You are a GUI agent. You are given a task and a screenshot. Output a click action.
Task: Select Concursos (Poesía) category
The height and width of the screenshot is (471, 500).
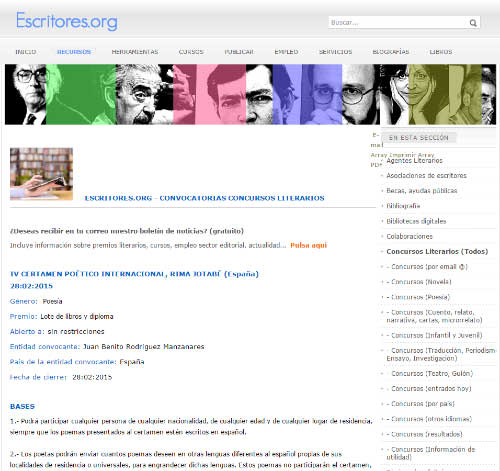coord(418,297)
